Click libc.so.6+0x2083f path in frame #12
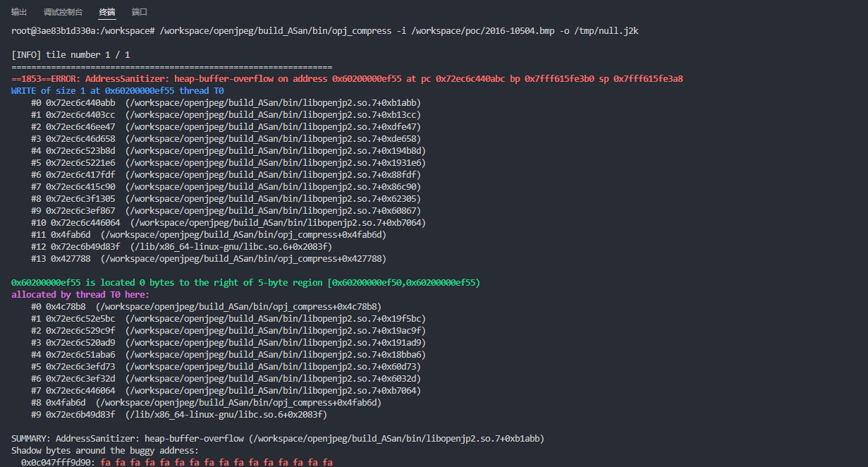The image size is (868, 467). [x=231, y=247]
